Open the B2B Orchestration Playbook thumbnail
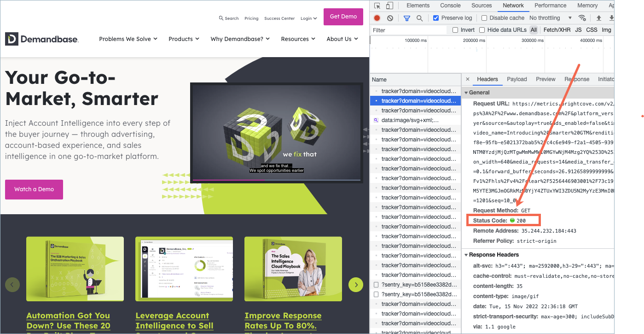Screen dimensions: 644x334 pyautogui.click(x=75, y=269)
